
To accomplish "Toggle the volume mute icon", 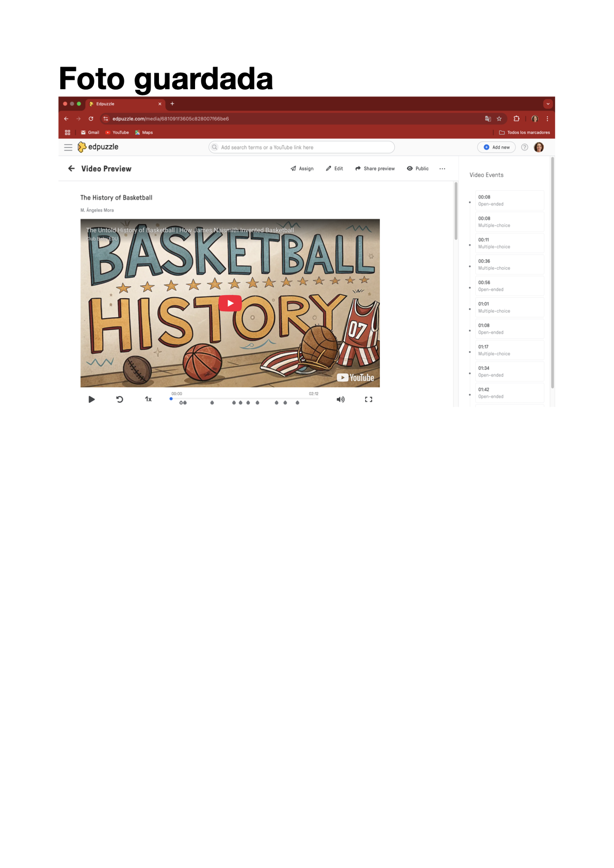I will [341, 399].
